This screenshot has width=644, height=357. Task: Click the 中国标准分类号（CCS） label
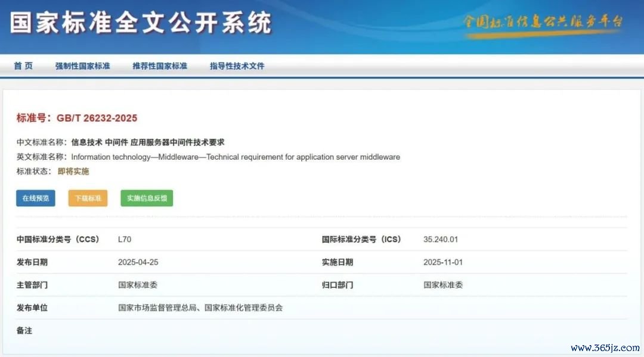tap(58, 239)
